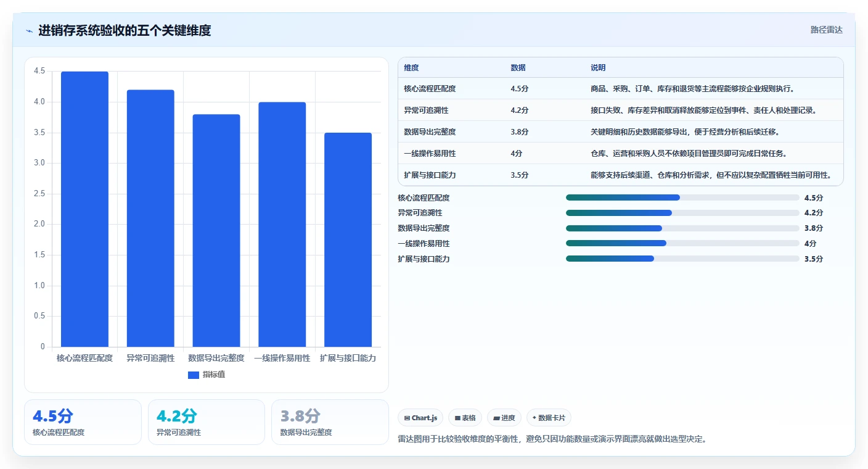This screenshot has height=469, width=868.
Task: Click the 数据导出完整度 progress bar
Action: pos(682,228)
